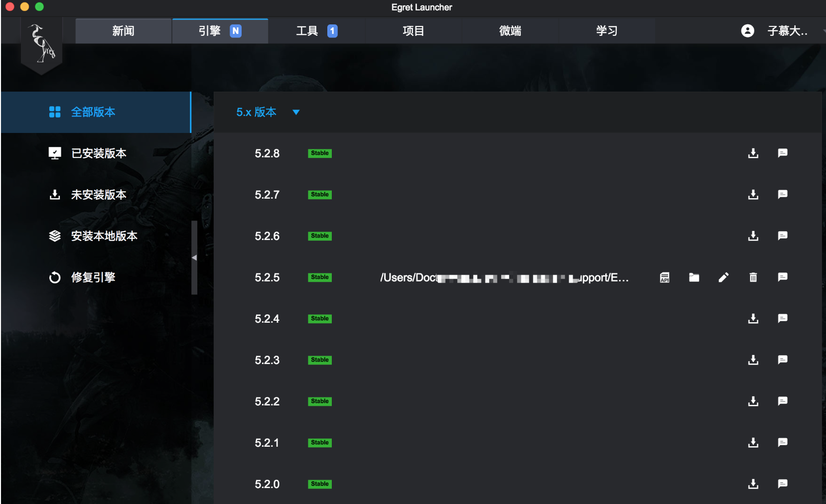Download engine version 5.2.8
This screenshot has width=826, height=504.
click(x=753, y=153)
